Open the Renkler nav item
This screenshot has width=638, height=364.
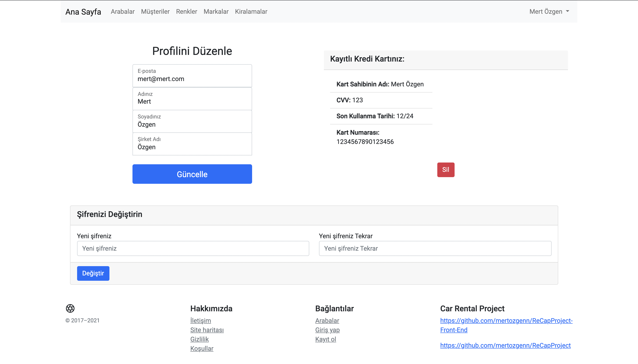[x=187, y=12]
